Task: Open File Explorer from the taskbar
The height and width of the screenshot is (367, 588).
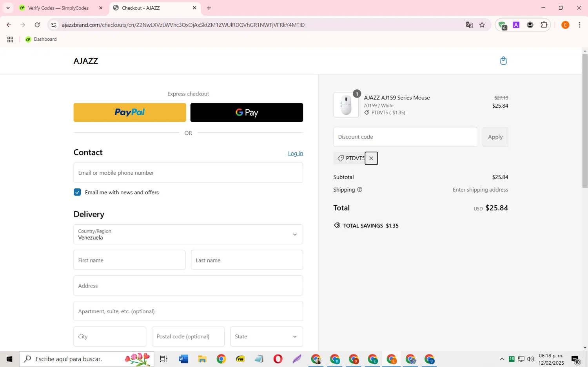Action: 202,359
